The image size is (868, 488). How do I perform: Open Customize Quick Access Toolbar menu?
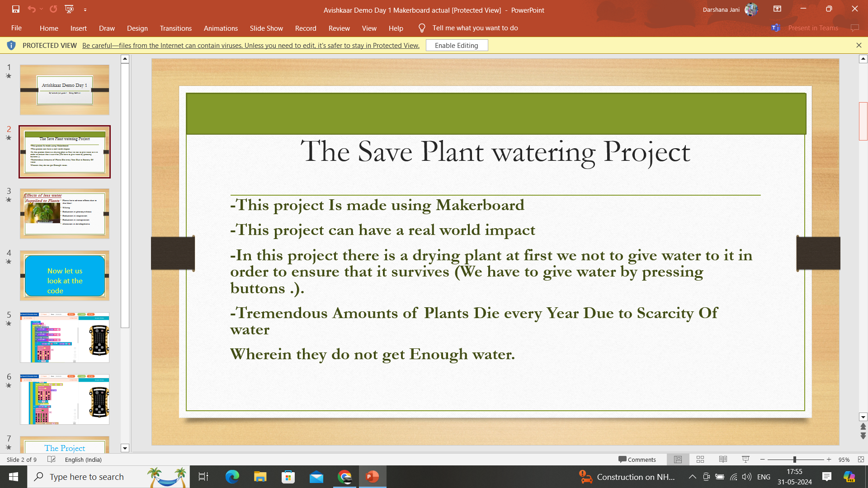tap(85, 9)
